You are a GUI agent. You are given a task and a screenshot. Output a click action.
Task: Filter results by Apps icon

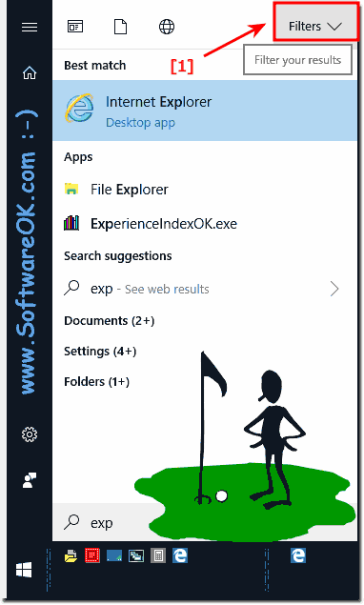pyautogui.click(x=75, y=27)
